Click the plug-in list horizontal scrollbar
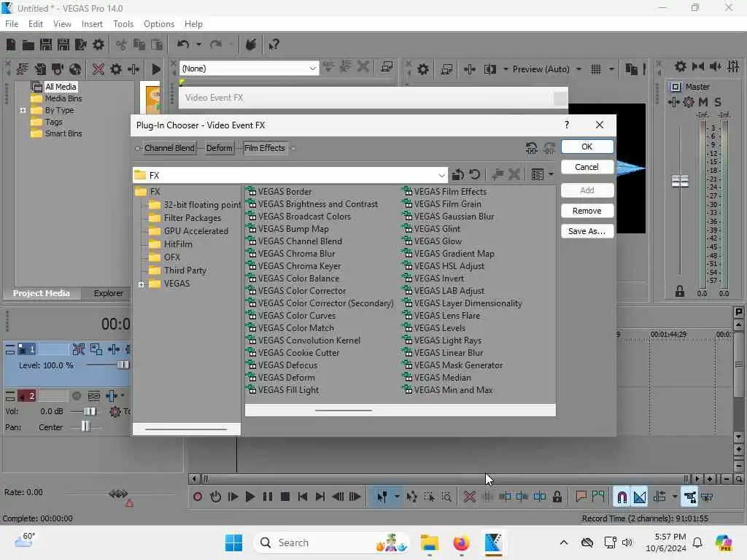747x560 pixels. click(343, 410)
